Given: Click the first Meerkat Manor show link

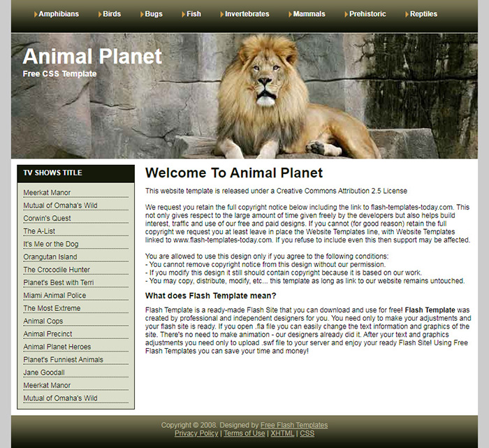Looking at the screenshot, I should pos(47,192).
